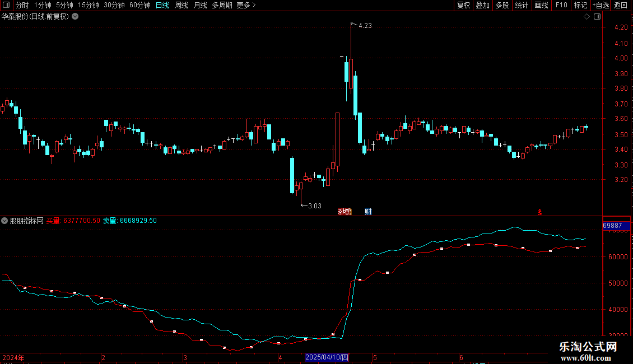The image size is (633, 364).
Task: Click the 2025/04/10/四 date marker
Action: 327,357
